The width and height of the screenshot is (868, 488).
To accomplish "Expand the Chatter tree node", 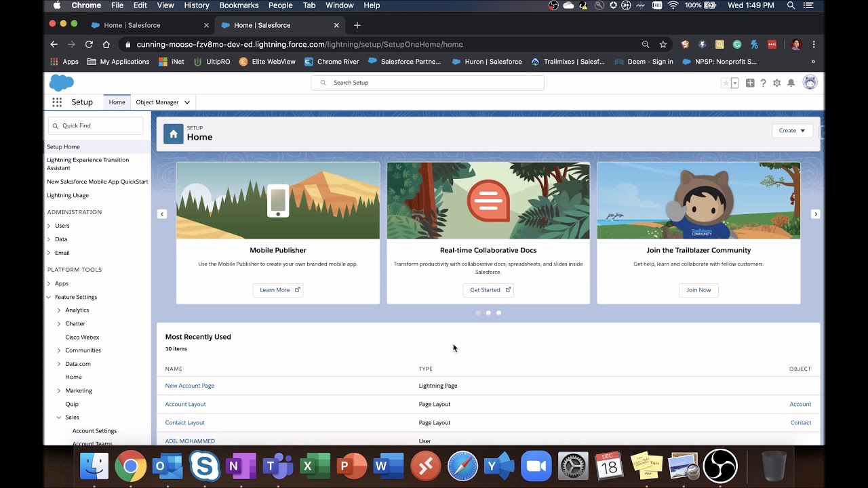I will 59,324.
